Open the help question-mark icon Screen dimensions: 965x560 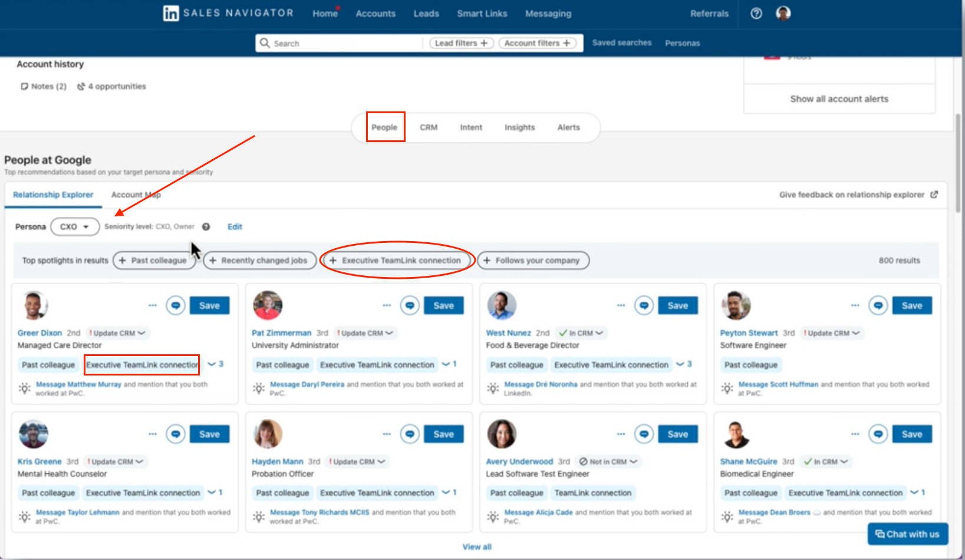[756, 14]
